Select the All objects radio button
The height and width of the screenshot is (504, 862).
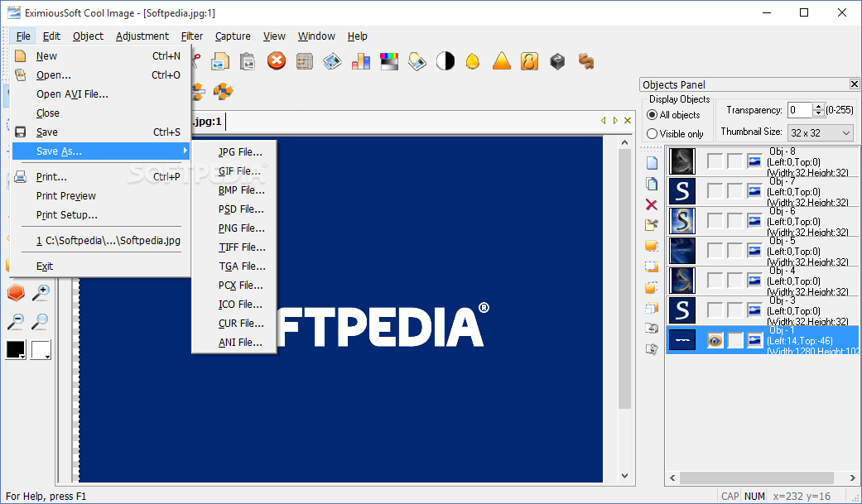click(x=652, y=115)
